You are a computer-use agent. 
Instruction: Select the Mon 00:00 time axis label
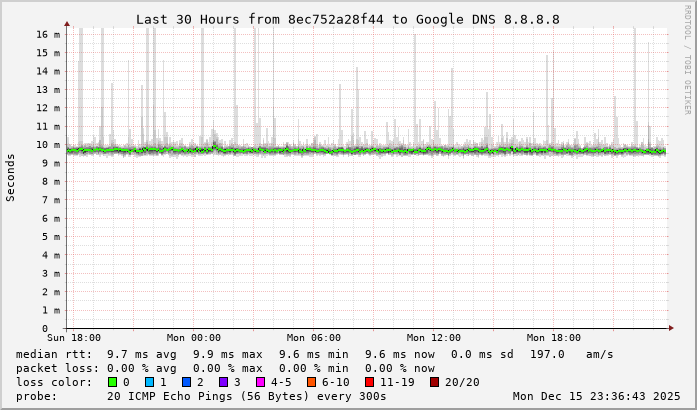(194, 338)
